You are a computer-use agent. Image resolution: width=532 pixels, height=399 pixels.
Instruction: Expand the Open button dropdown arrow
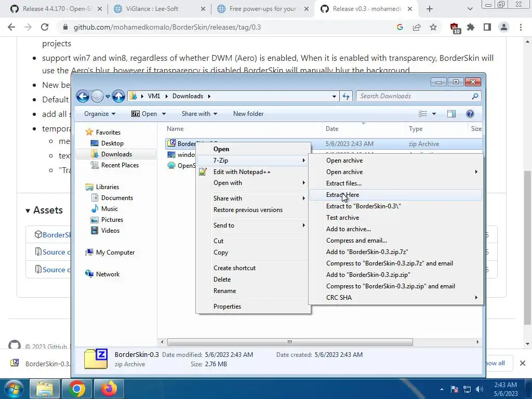pyautogui.click(x=164, y=114)
